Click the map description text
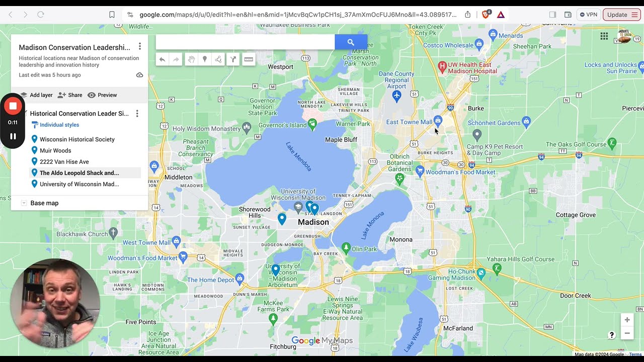This screenshot has width=644, height=362. pyautogui.click(x=79, y=61)
